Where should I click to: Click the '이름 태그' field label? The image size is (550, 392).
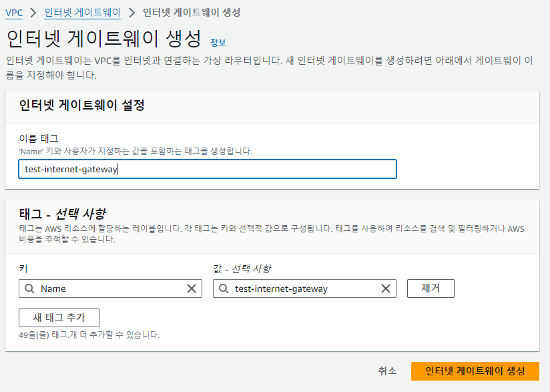(39, 138)
